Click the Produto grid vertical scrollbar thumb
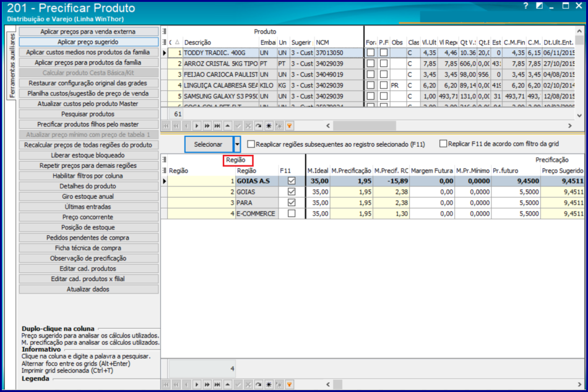Image resolution: width=588 pixels, height=392 pixels. 579,40
